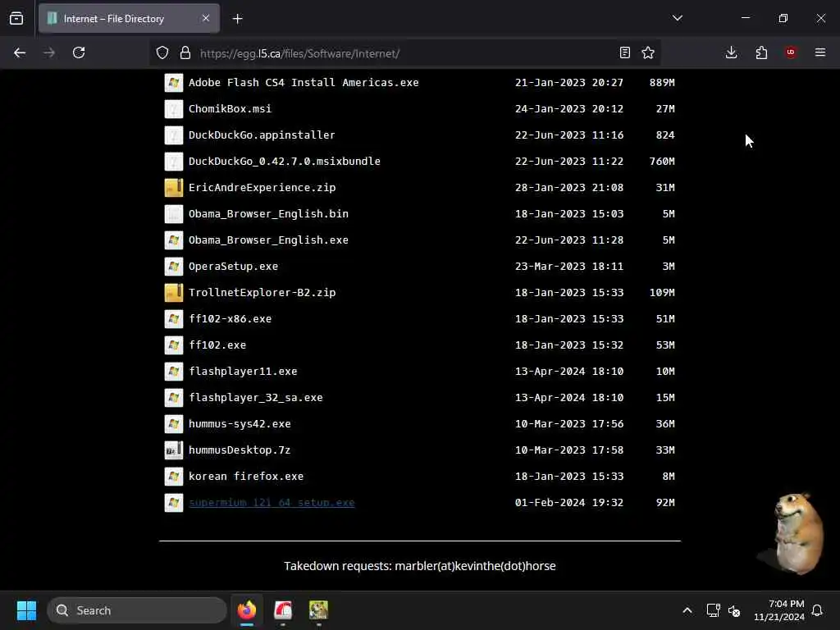This screenshot has height=630, width=840.
Task: Show the tracking protection shield info
Action: [162, 52]
